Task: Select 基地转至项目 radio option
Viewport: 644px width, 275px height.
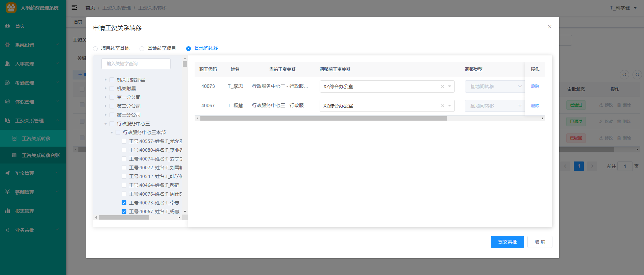Action: [x=142, y=49]
